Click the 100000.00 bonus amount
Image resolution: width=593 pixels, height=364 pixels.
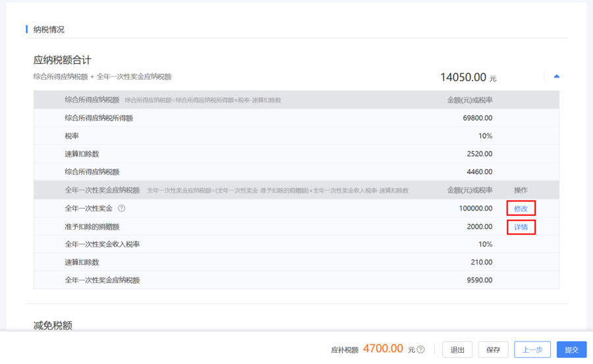(x=475, y=209)
